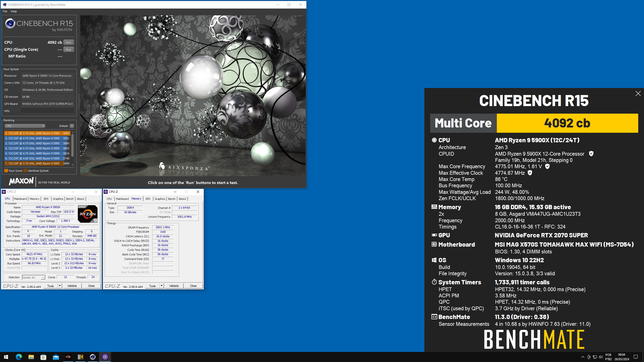Click the shield badge beside Max Effective Clock
This screenshot has width=644, height=362.
coord(530,173)
